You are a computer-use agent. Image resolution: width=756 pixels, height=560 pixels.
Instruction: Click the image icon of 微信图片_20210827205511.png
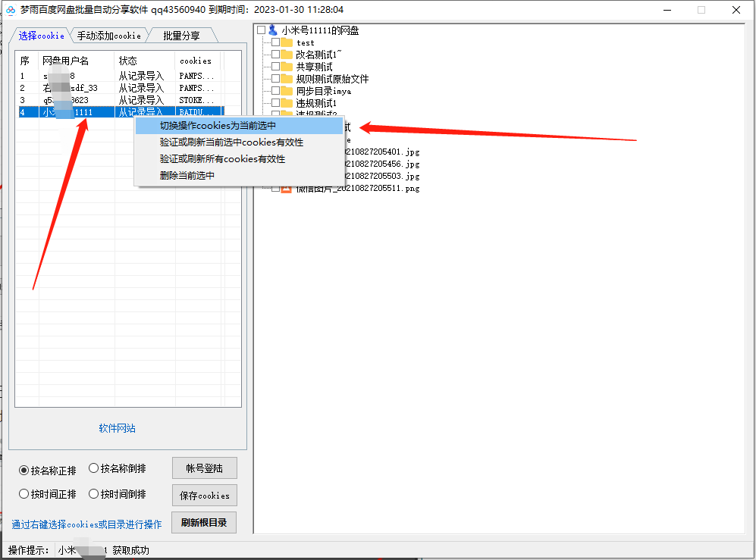(x=285, y=188)
